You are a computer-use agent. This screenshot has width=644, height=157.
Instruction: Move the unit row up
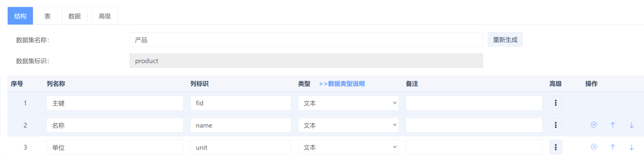(613, 147)
